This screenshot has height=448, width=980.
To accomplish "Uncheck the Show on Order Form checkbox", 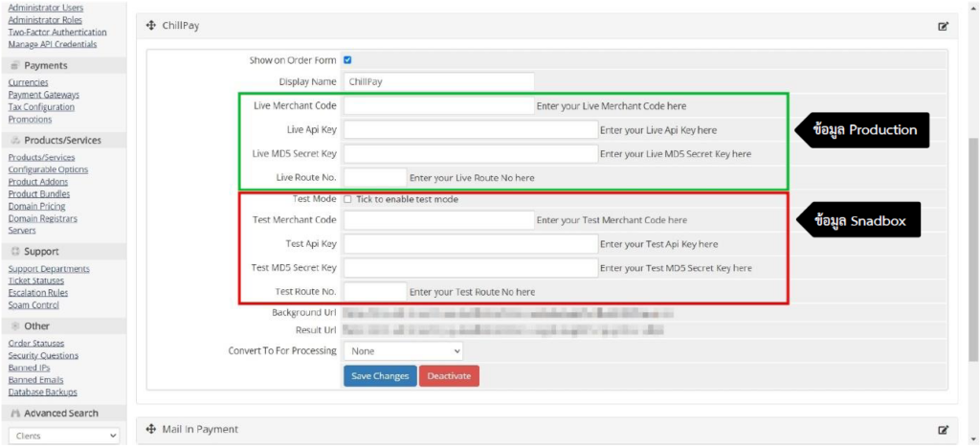I will 347,60.
